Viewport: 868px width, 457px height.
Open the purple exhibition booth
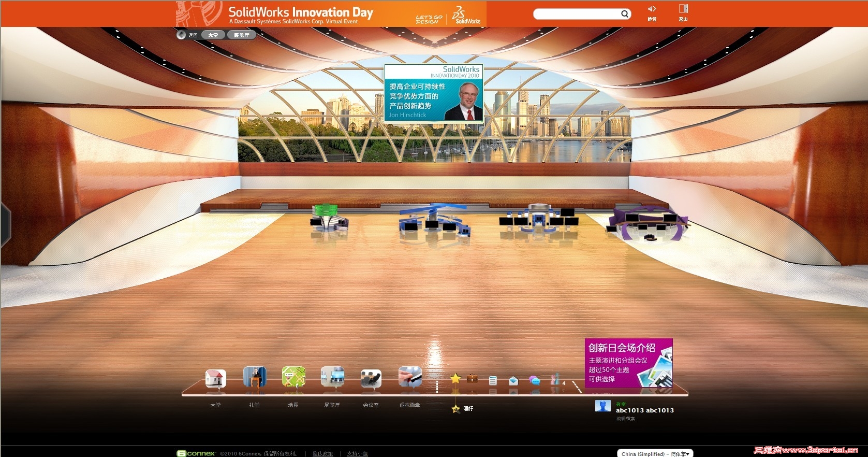[x=648, y=223]
